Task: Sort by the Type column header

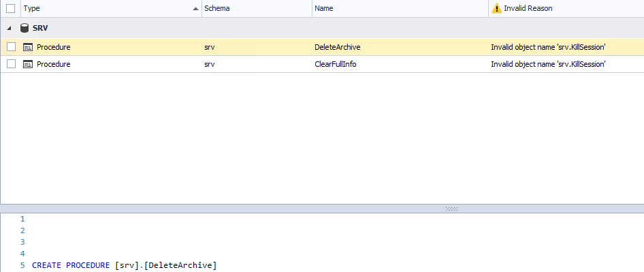Action: point(111,8)
